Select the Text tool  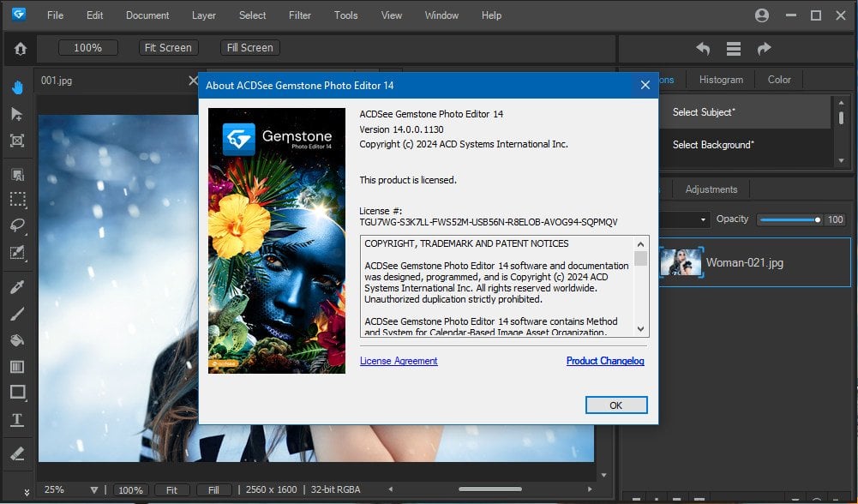[x=17, y=420]
